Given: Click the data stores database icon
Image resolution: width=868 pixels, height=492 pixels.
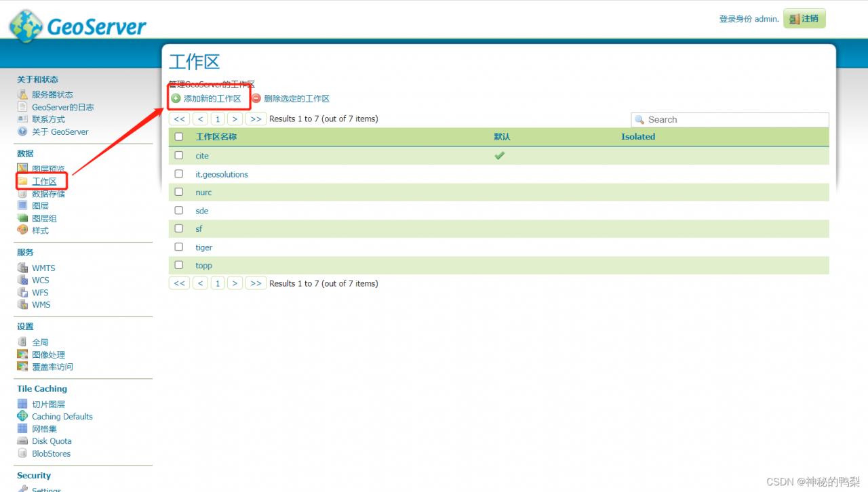Looking at the screenshot, I should [x=22, y=194].
